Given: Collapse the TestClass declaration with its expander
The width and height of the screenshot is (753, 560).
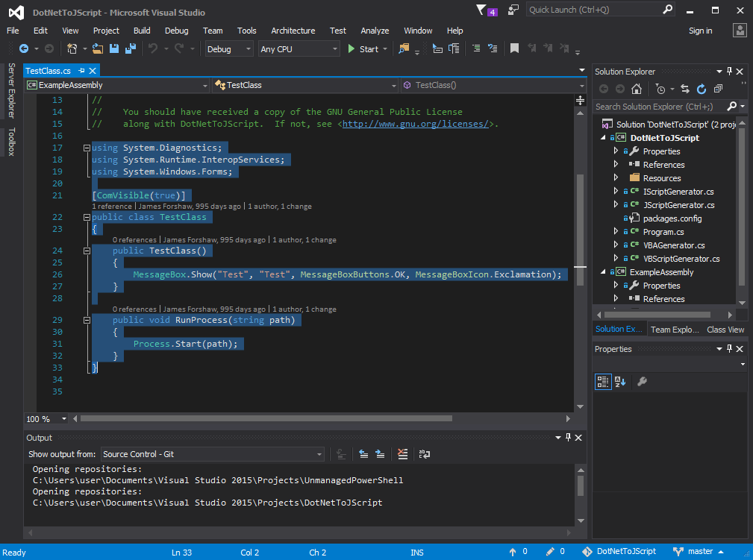Looking at the screenshot, I should (x=87, y=217).
